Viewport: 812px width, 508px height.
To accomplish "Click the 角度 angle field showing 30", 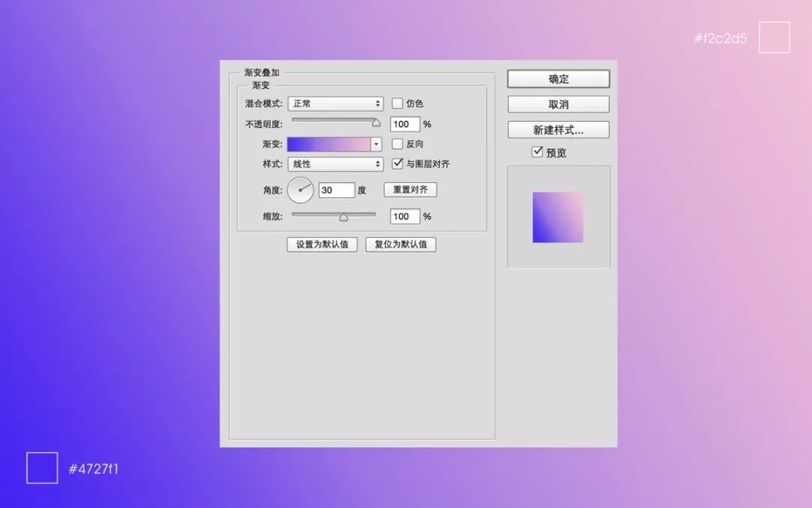I will (x=336, y=190).
